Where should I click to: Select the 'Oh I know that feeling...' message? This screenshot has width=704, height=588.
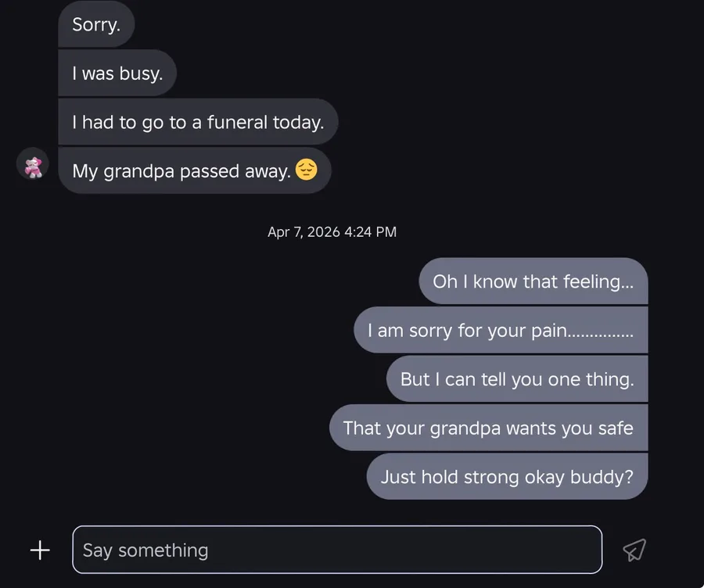pyautogui.click(x=533, y=281)
